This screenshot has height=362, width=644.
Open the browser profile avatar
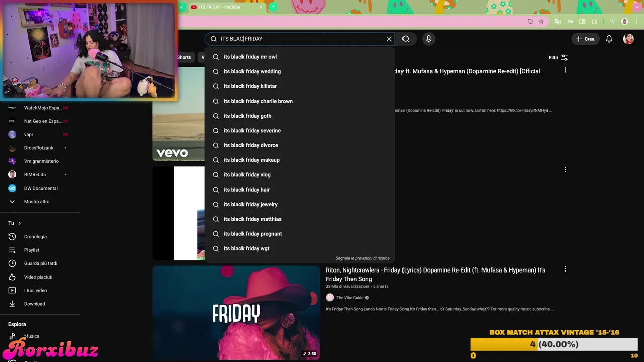click(625, 22)
